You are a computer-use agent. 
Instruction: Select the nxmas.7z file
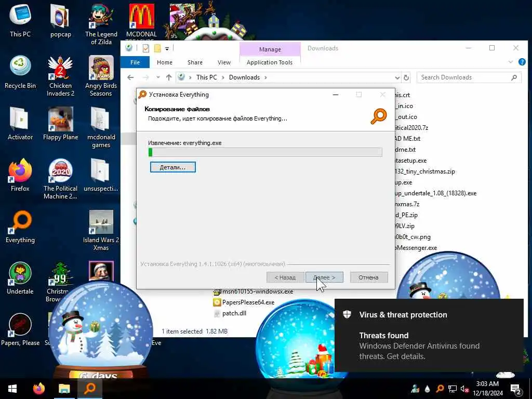point(407,204)
